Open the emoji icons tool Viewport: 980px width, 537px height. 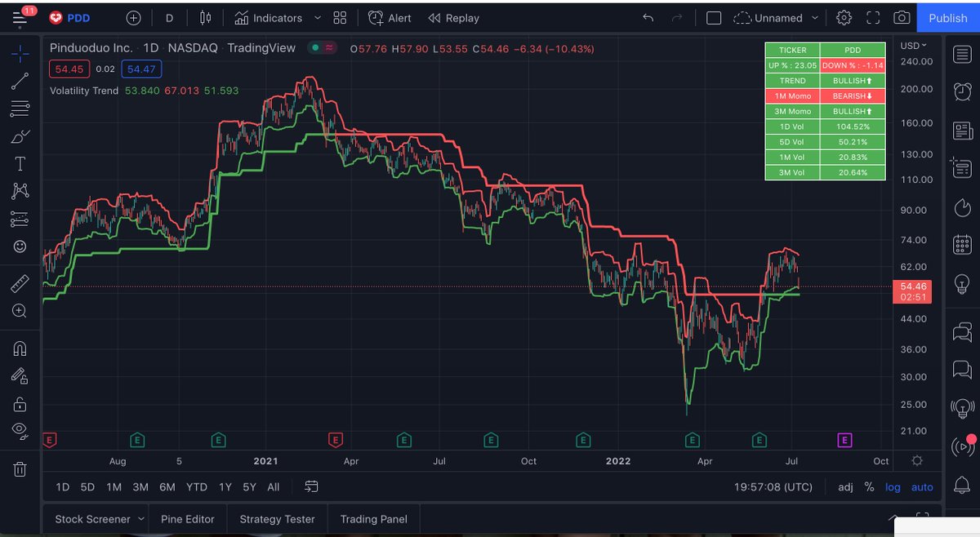(20, 246)
